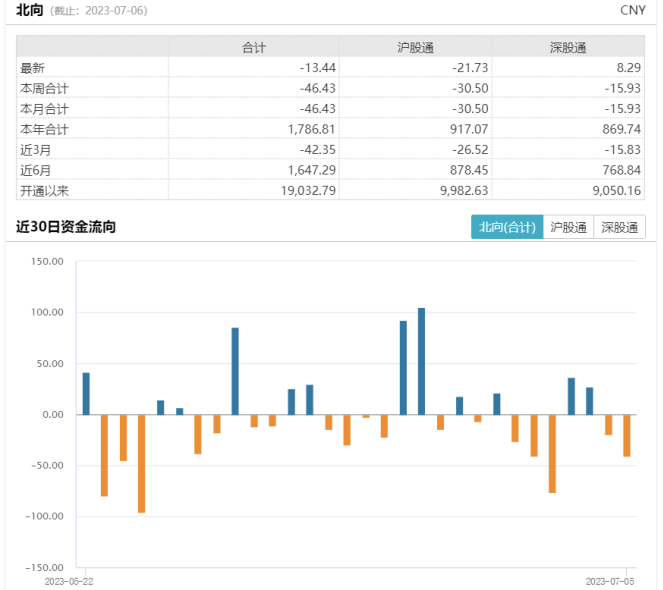Click the 917.07 value cell
Screen dimensions: 663x590
469,129
